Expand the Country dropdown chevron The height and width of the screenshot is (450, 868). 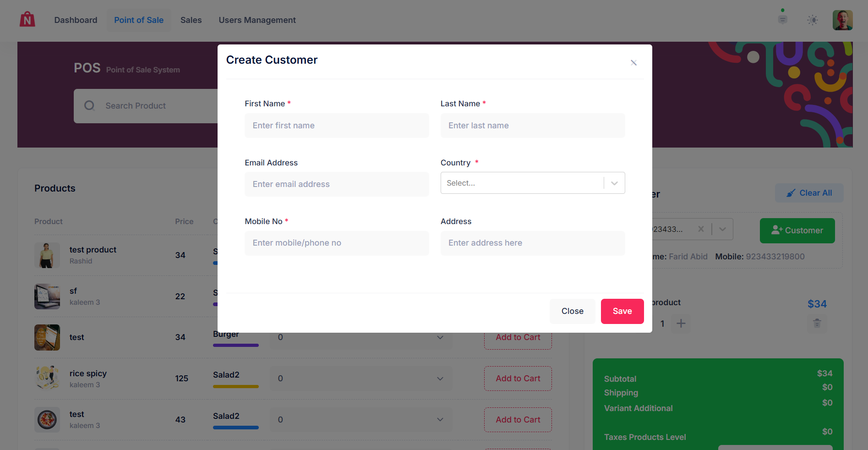(x=614, y=183)
